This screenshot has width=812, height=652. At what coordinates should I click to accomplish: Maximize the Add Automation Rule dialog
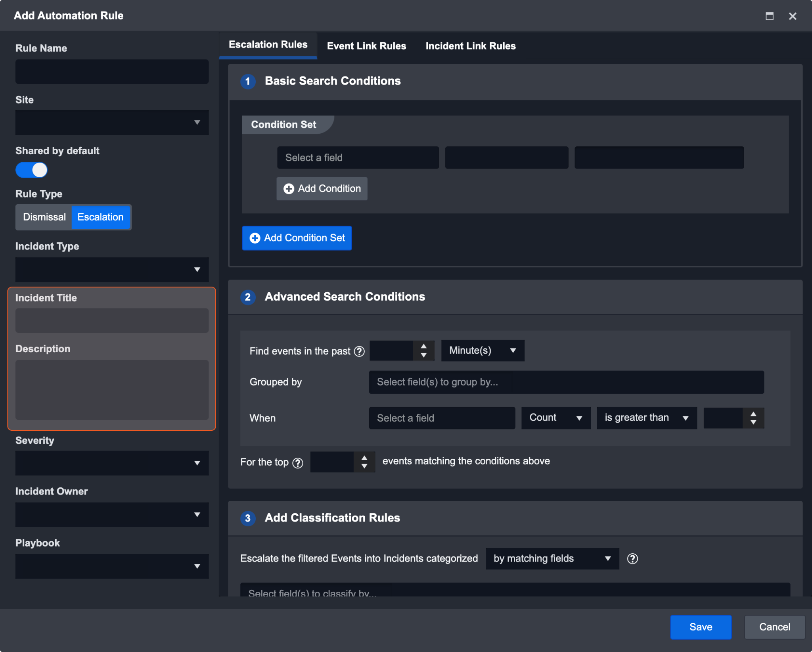[x=769, y=16]
